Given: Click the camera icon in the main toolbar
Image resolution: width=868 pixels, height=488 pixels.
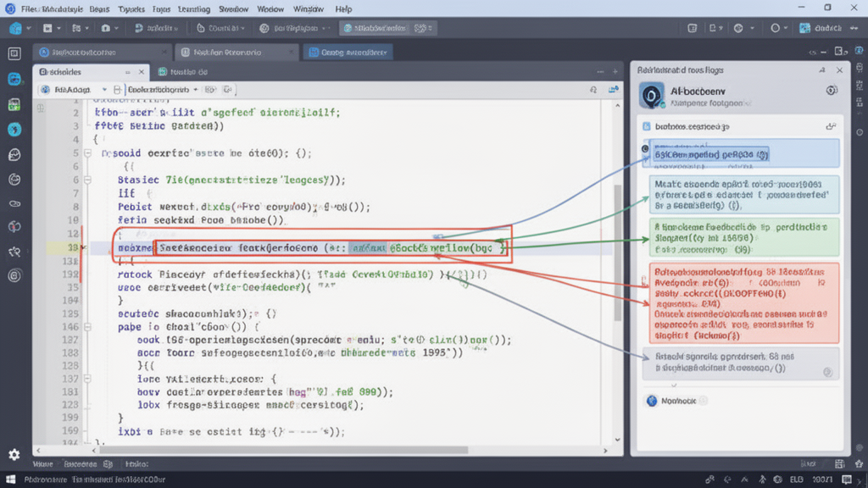Looking at the screenshot, I should point(106,28).
